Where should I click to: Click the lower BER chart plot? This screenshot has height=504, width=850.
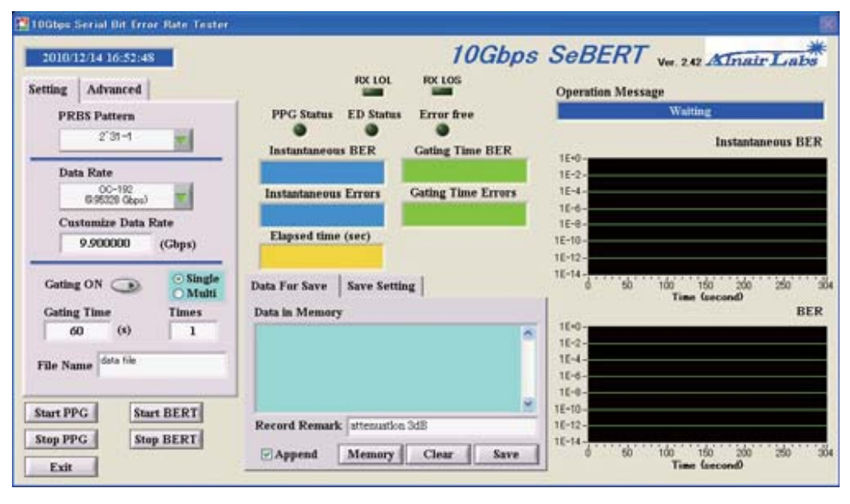tap(707, 384)
